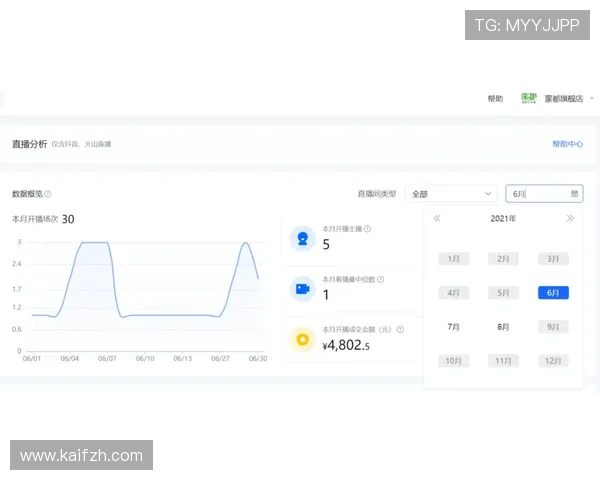Select 10月 in the month picker
This screenshot has height=480, width=600.
coord(453,361)
